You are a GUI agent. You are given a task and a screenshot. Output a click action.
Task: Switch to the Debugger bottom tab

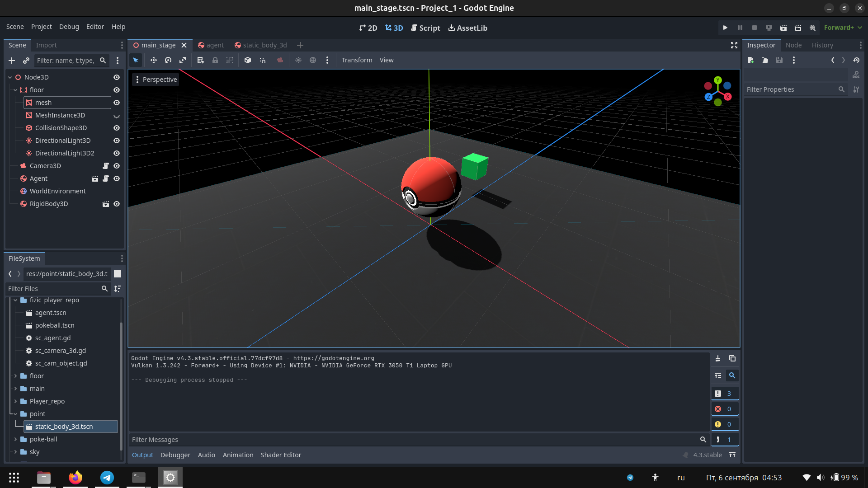[175, 455]
